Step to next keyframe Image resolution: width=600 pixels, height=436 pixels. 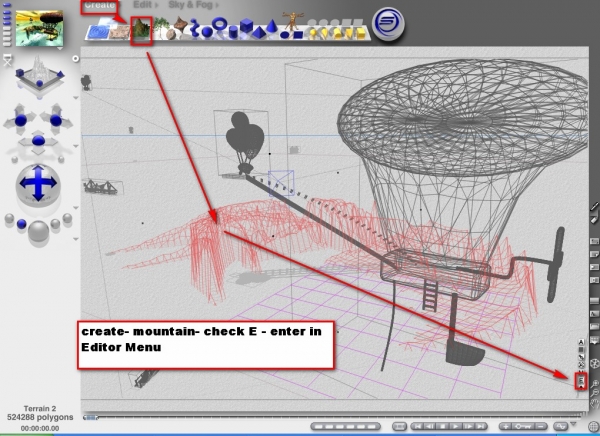coord(468,426)
